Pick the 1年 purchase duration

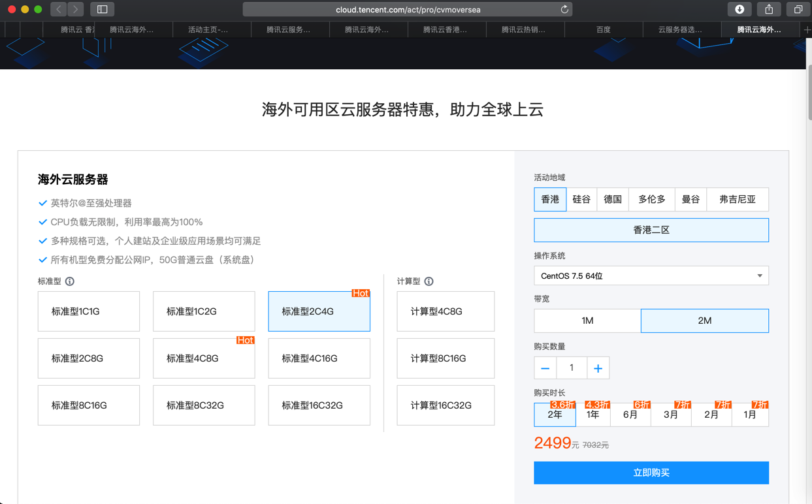(593, 415)
